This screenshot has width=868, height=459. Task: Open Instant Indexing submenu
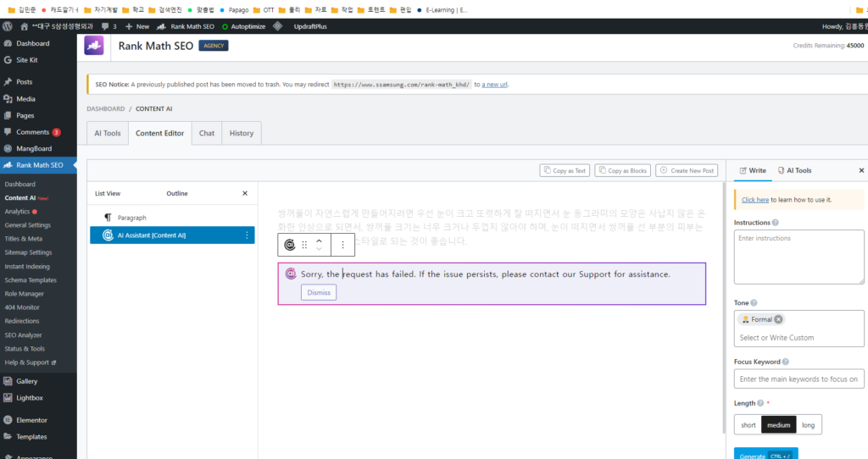[x=27, y=267]
